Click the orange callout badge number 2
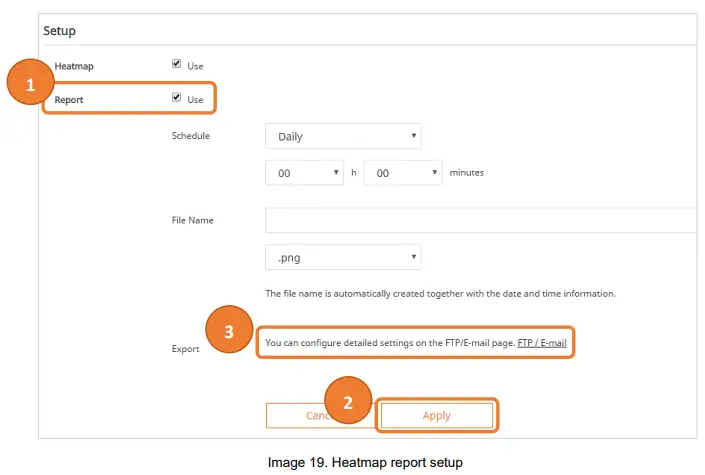705x475 pixels. [348, 403]
